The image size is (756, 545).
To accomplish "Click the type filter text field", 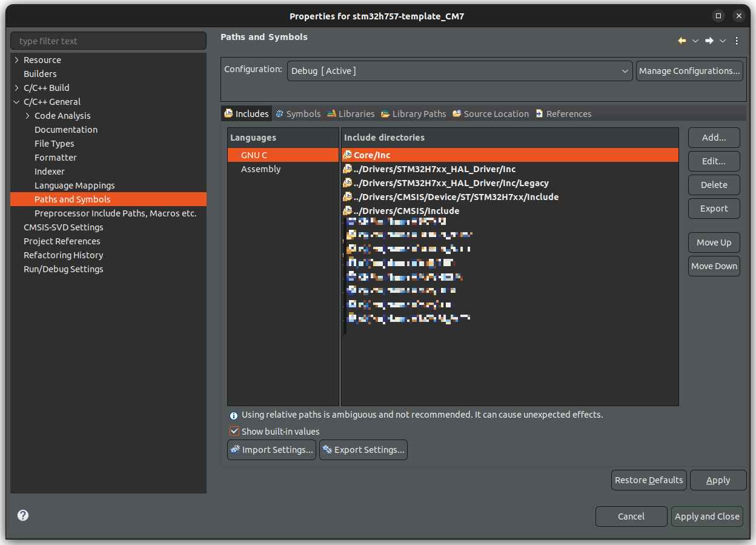I will 108,41.
